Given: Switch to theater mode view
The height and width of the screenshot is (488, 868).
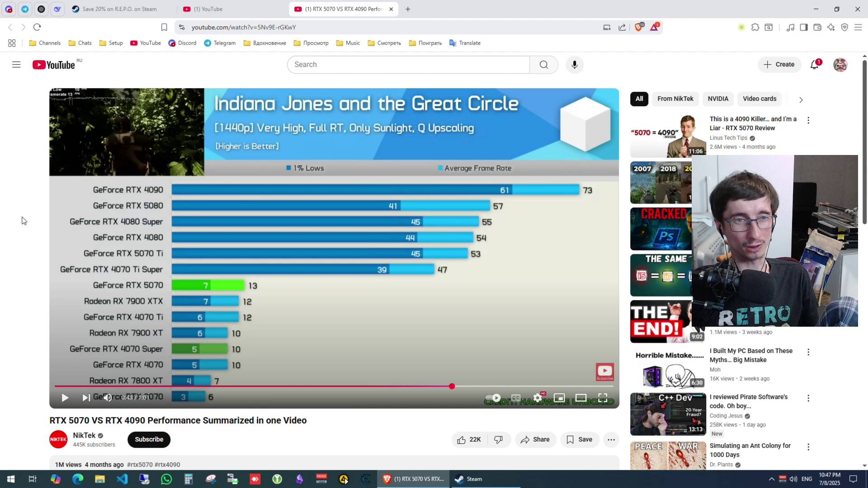Looking at the screenshot, I should click(581, 398).
